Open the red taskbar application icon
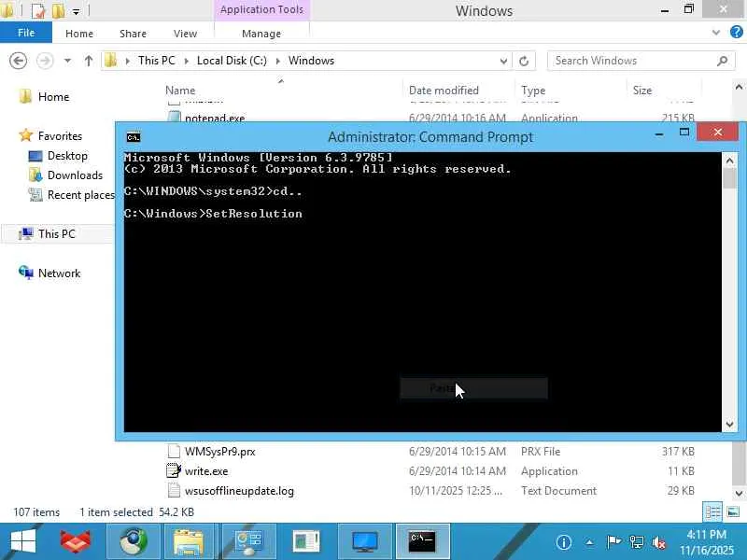Screen dimensions: 747x560 click(x=76, y=541)
